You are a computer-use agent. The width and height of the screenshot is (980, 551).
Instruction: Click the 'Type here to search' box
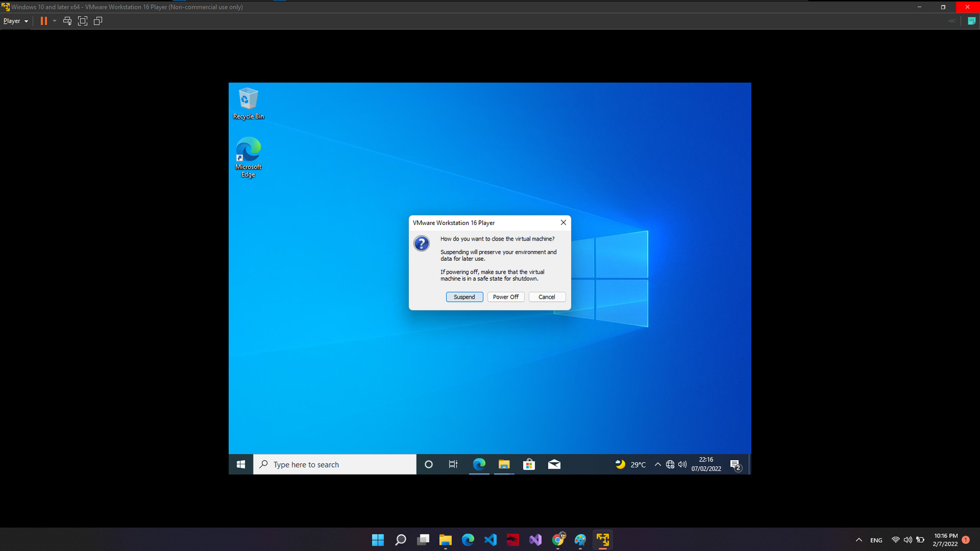334,464
